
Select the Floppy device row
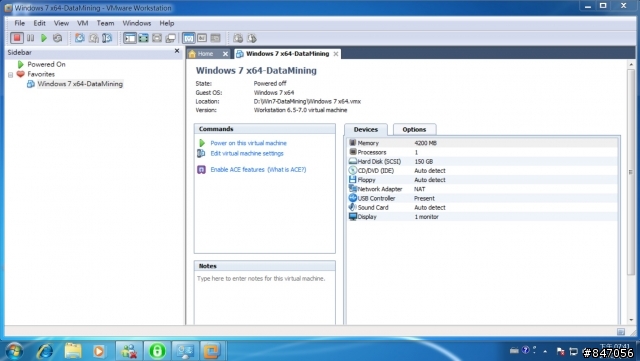[482, 180]
